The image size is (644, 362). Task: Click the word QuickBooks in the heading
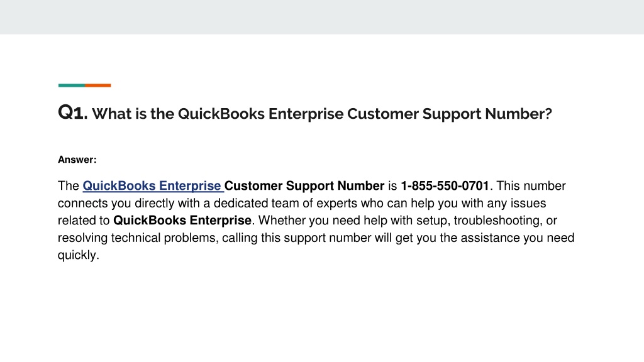(221, 114)
